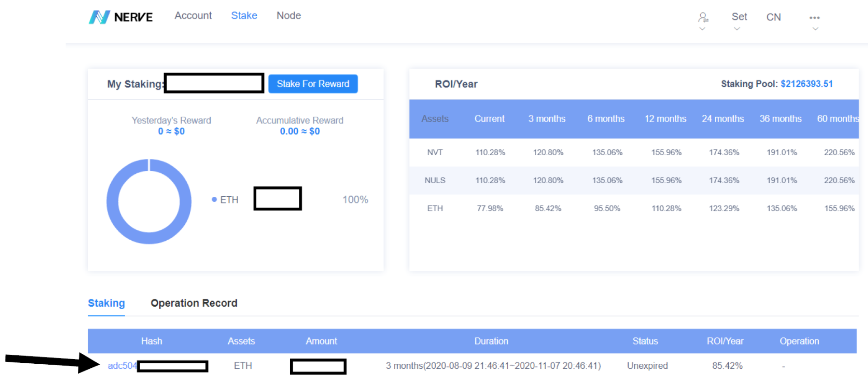Click the Duration column header
The width and height of the screenshot is (868, 390).
tap(491, 341)
